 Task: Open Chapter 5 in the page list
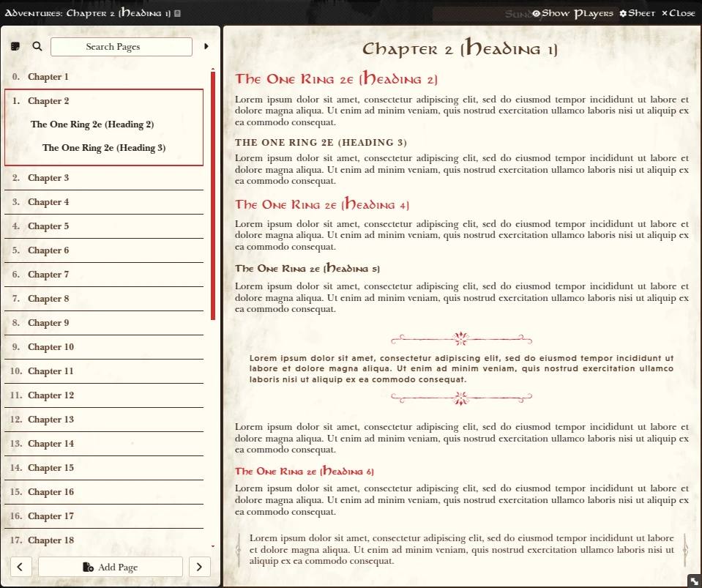point(104,226)
